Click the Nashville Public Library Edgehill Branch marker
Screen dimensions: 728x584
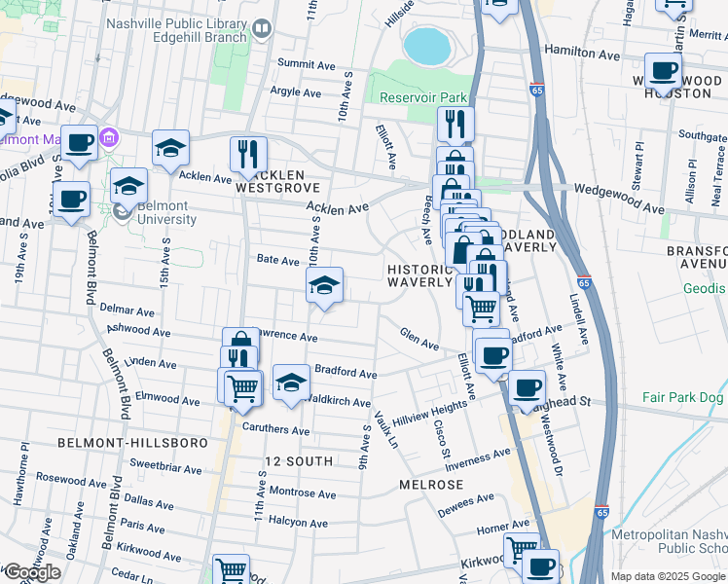(262, 30)
